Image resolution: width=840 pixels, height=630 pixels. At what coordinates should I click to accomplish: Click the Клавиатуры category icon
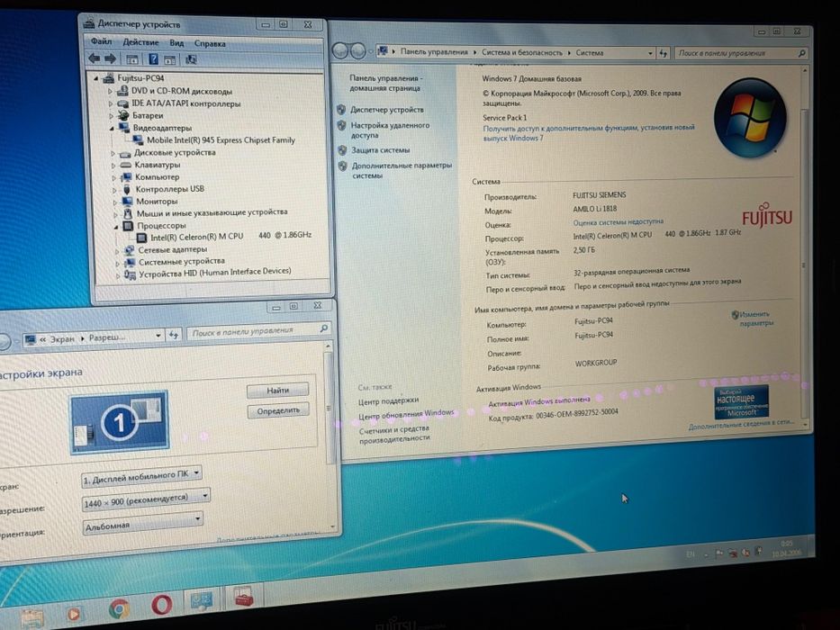click(125, 165)
